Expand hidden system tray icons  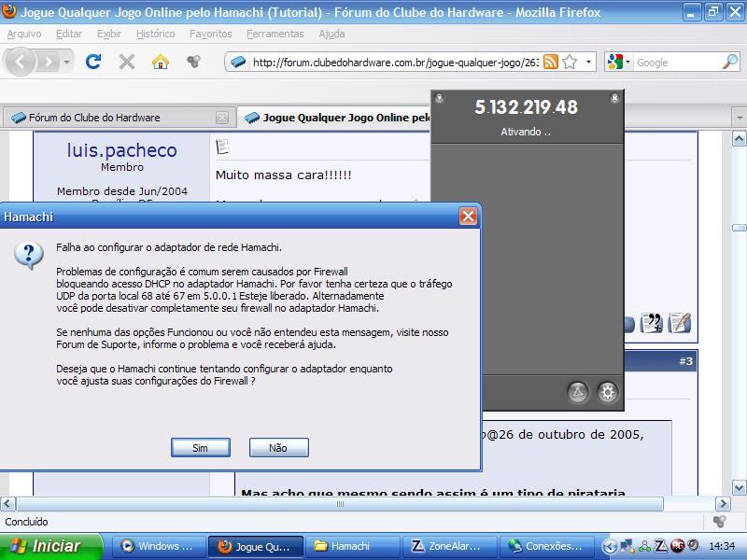click(x=609, y=546)
